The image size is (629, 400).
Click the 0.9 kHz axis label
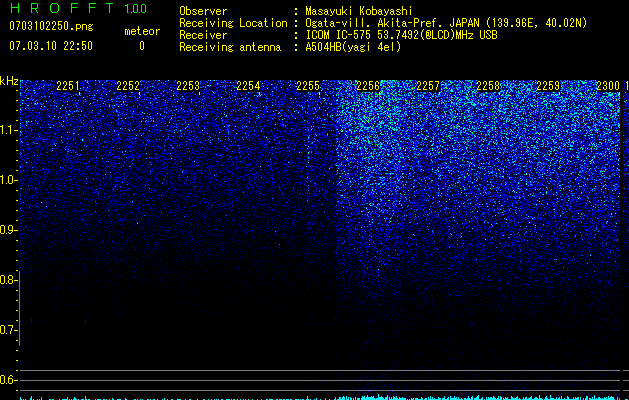click(8, 230)
